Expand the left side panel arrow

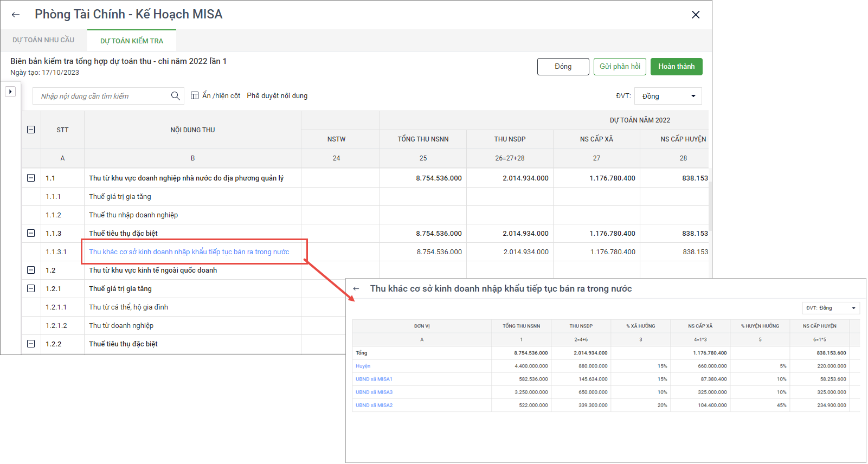10,92
